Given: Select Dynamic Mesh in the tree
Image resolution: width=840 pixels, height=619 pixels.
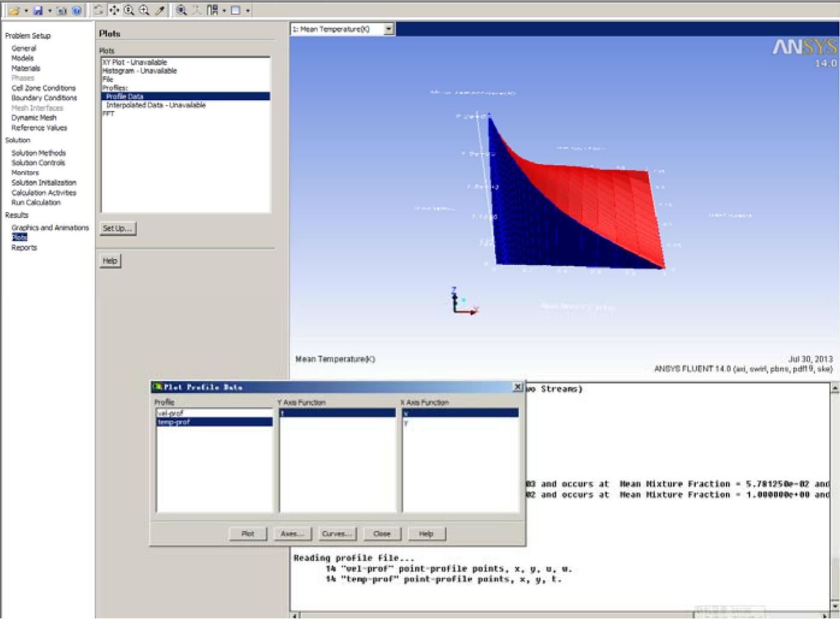Looking at the screenshot, I should coord(34,118).
